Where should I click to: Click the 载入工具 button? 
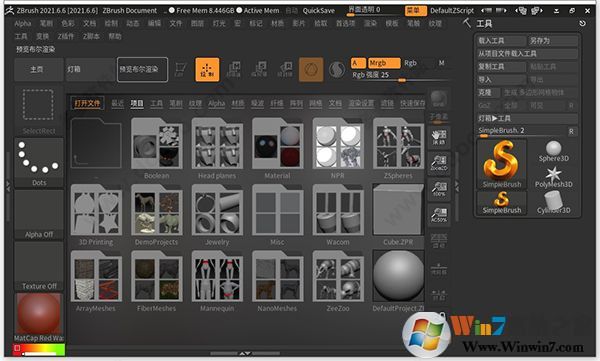pyautogui.click(x=501, y=41)
